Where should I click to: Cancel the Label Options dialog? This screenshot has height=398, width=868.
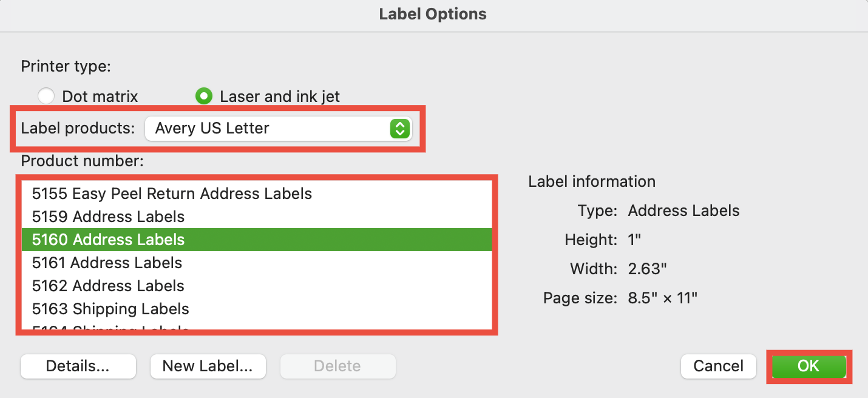coord(719,366)
